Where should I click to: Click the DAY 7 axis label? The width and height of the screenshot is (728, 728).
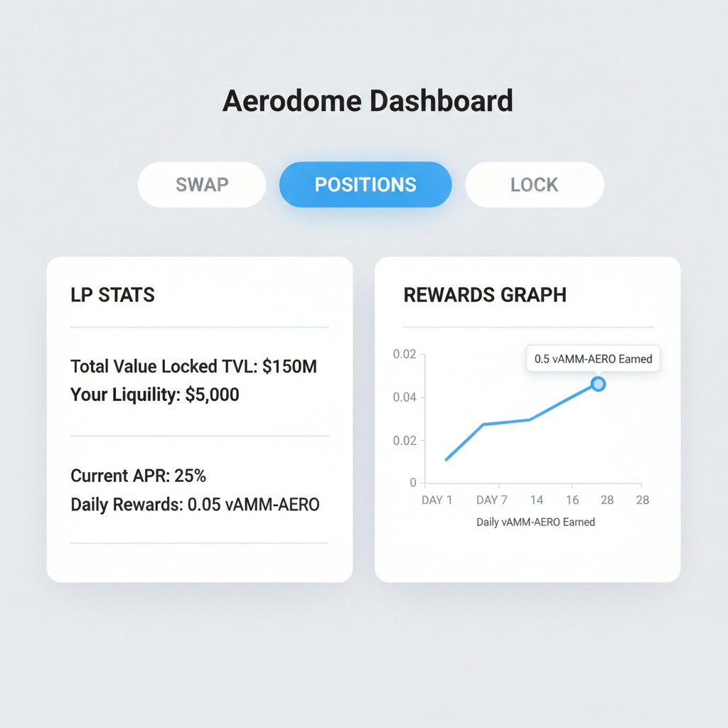click(492, 500)
